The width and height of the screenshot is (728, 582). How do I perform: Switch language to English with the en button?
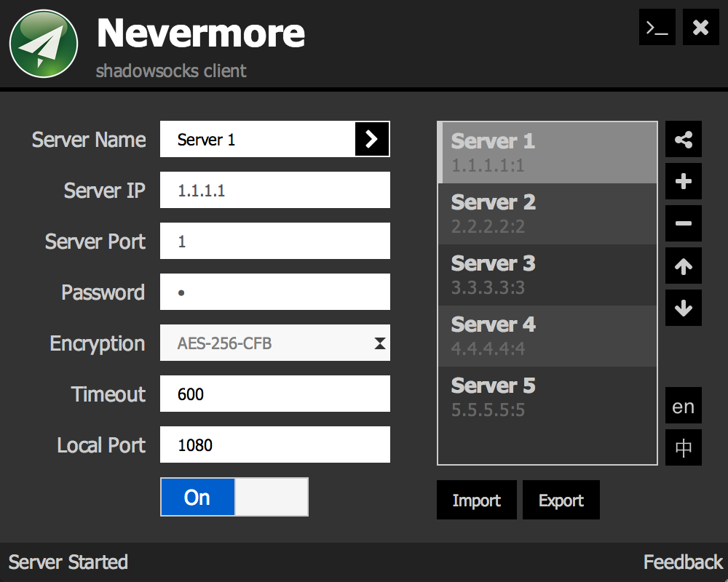click(684, 406)
